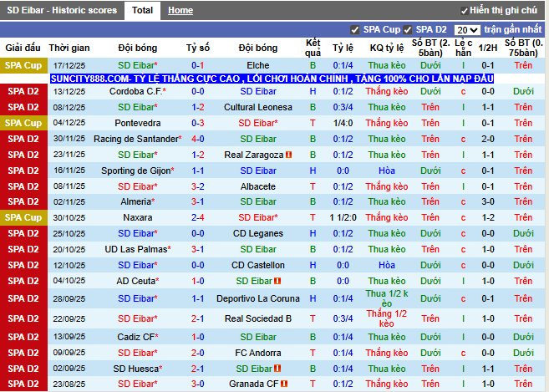Open Real Sociedad B team link

[258, 318]
